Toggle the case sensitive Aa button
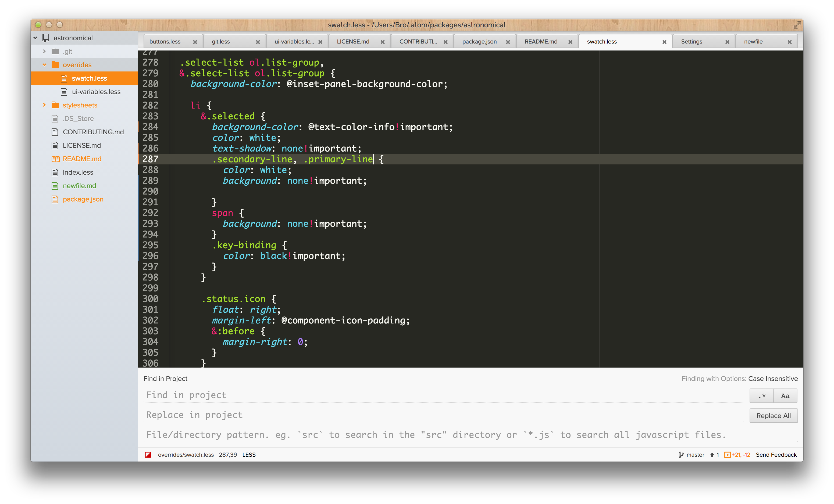Viewport: 834px width, 504px height. coord(785,396)
